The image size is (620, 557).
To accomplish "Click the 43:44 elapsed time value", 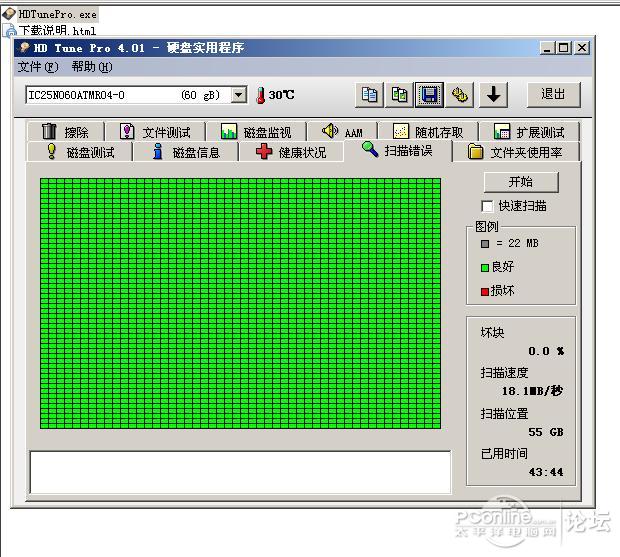I will tap(546, 472).
